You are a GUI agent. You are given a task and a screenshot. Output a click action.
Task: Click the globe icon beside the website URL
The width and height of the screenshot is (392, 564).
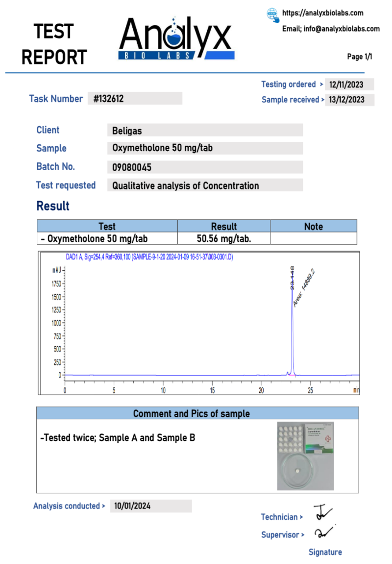(x=273, y=15)
